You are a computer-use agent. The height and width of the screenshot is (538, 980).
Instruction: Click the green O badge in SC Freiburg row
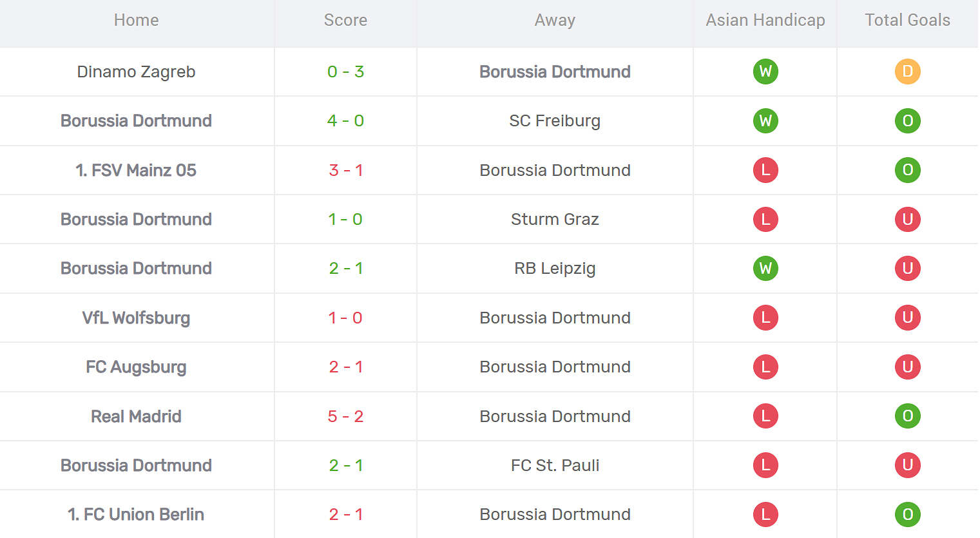(907, 120)
